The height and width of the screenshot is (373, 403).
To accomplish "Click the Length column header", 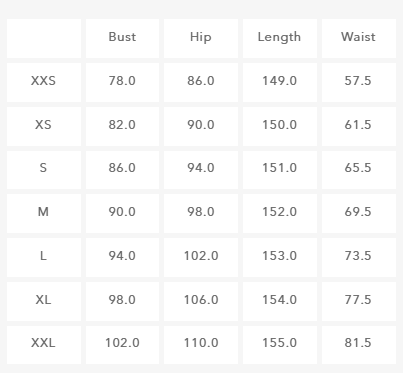I will coord(279,37).
